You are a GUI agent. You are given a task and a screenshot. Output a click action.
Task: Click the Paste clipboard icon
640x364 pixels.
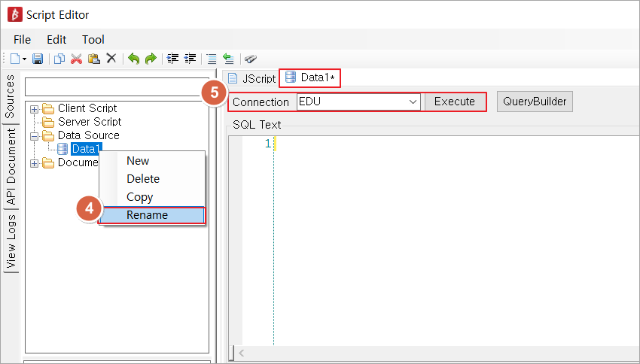(93, 58)
